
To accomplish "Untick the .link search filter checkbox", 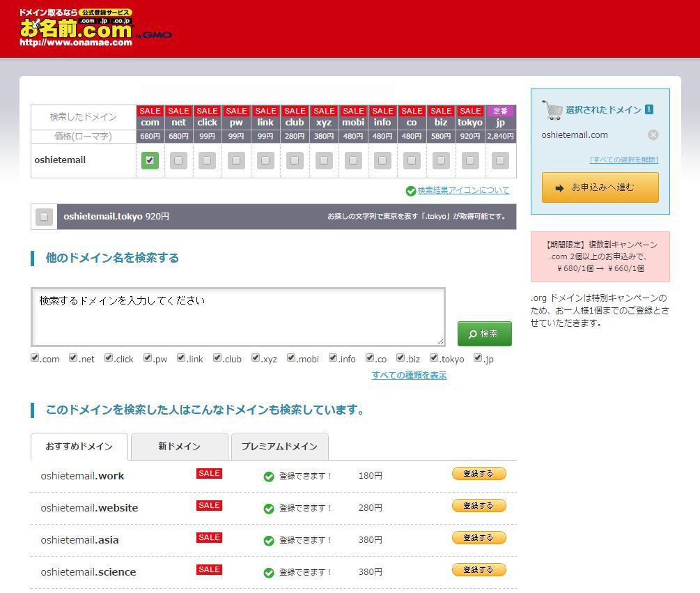I will (181, 357).
